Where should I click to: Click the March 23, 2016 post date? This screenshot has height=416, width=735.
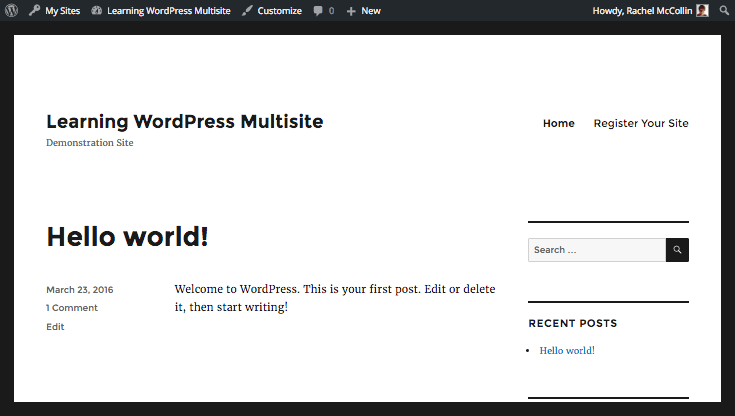point(80,289)
